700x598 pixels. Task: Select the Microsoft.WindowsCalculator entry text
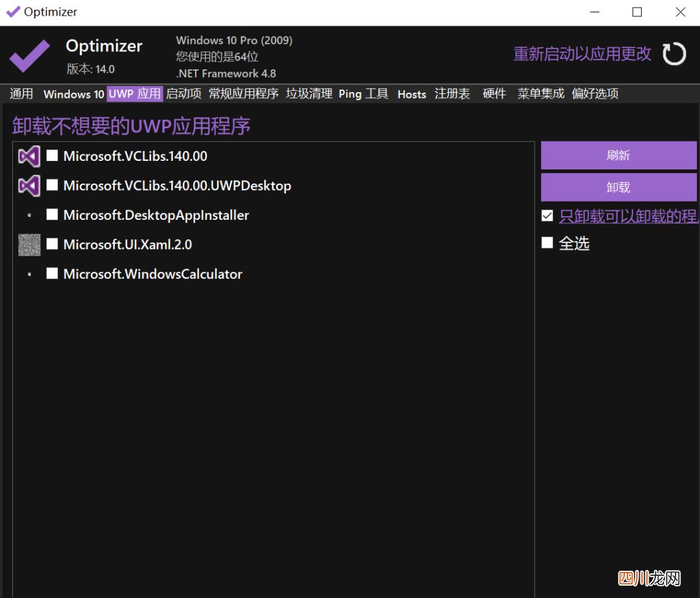click(x=153, y=274)
